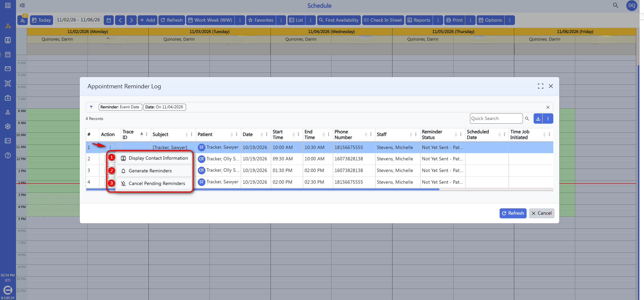Open export more options menu
644x300 pixels.
click(548, 118)
